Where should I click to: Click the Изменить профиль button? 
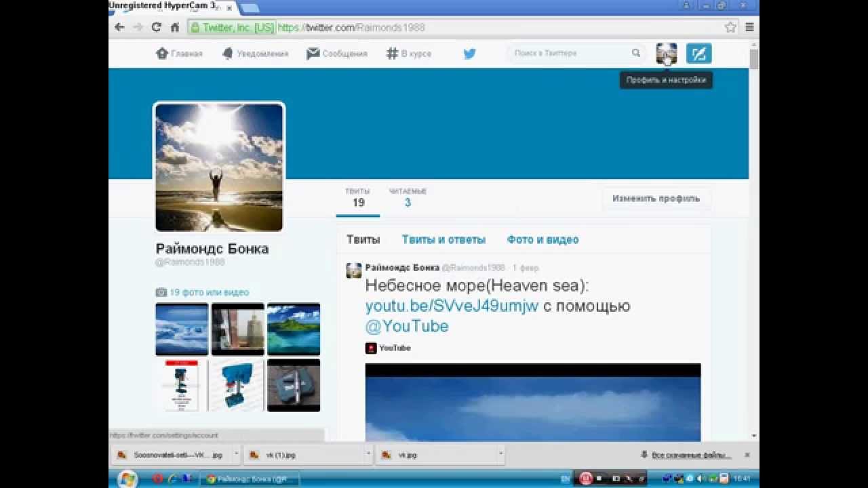point(656,199)
